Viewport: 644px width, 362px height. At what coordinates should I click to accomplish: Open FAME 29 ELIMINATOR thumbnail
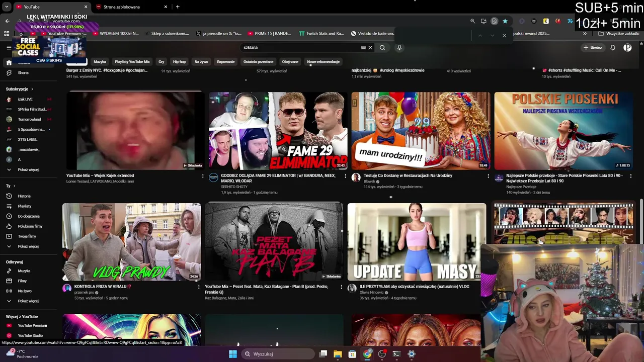click(278, 131)
